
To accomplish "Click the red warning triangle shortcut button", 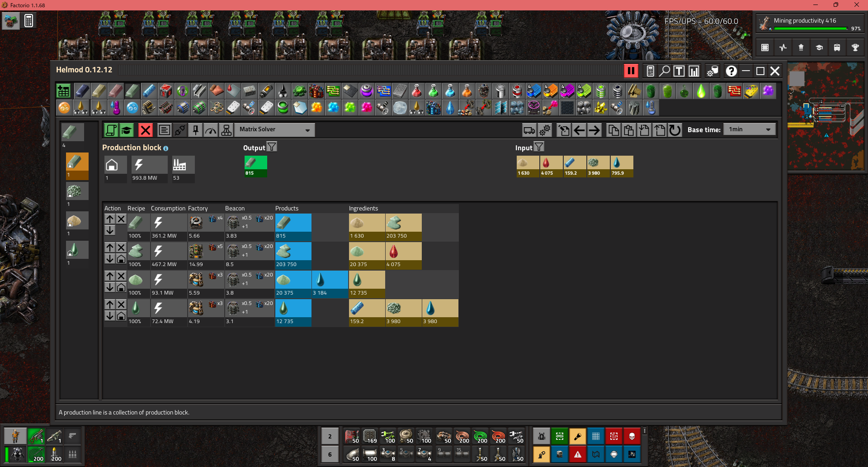I will tap(578, 454).
